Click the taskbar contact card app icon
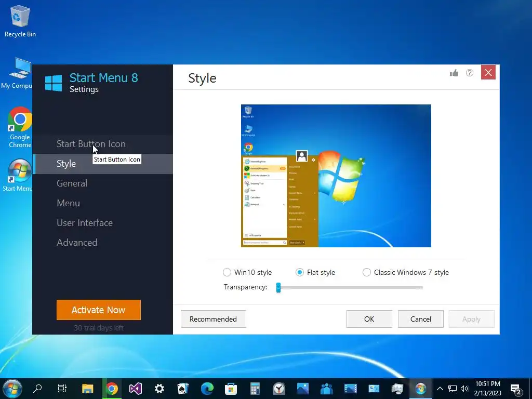Screen dimensions: 532x399 click(x=374, y=389)
